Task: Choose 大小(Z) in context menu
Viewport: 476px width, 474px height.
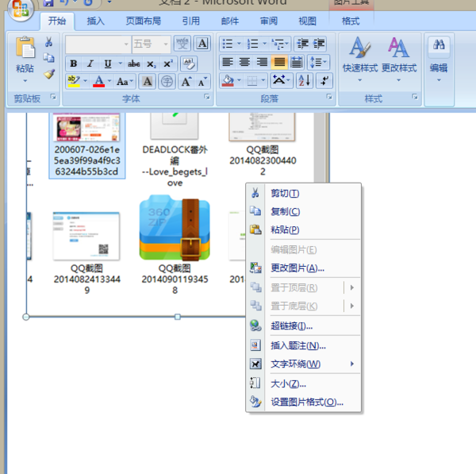Action: pyautogui.click(x=304, y=383)
